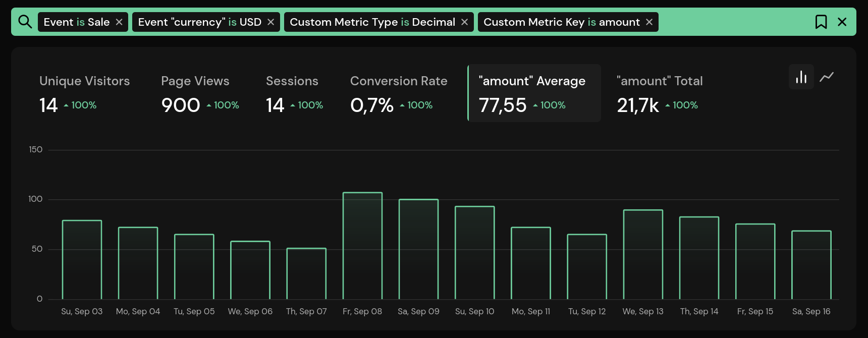The image size is (868, 338).
Task: Toggle the Sessions metric
Action: 293,93
